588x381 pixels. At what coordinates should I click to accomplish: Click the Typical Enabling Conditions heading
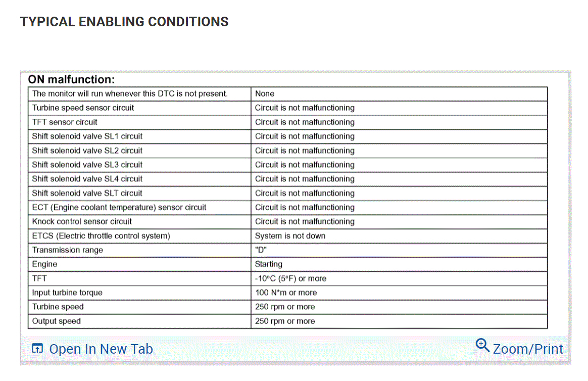(124, 22)
